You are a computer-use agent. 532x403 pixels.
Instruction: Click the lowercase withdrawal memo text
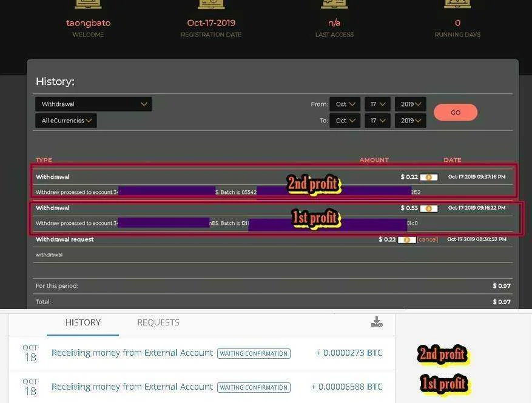[49, 255]
